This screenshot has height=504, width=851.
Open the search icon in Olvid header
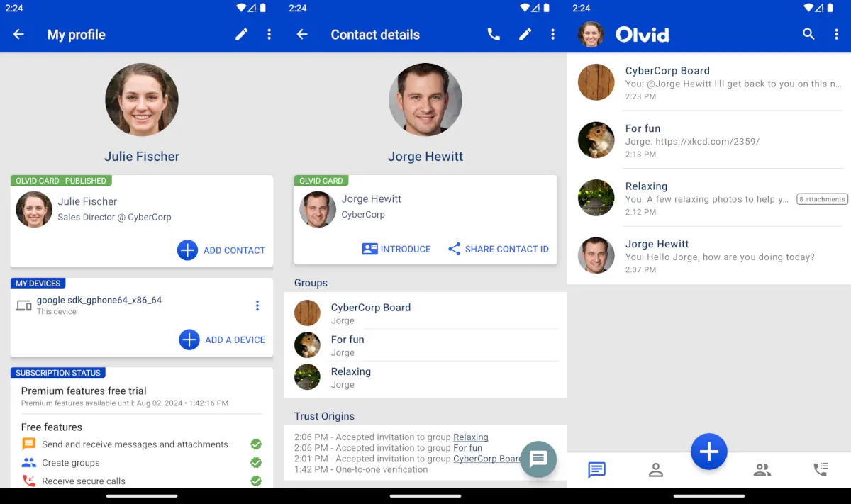(808, 34)
